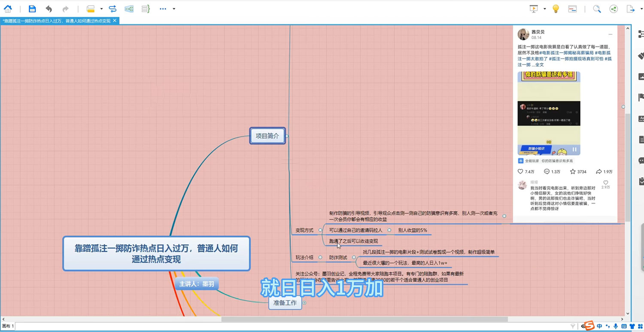Click the green share icon
The height and width of the screenshot is (332, 644).
(x=613, y=9)
